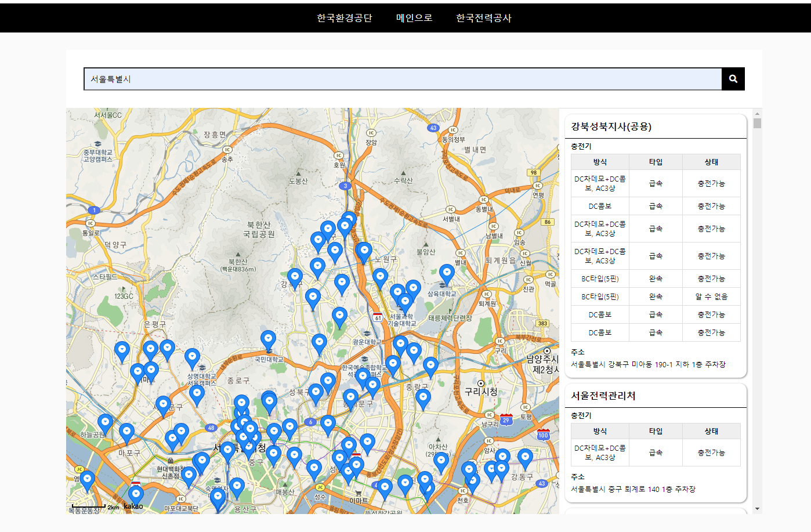Click the charger marker beside 삼육대학교
Image resolution: width=811 pixels, height=532 pixels.
[447, 273]
